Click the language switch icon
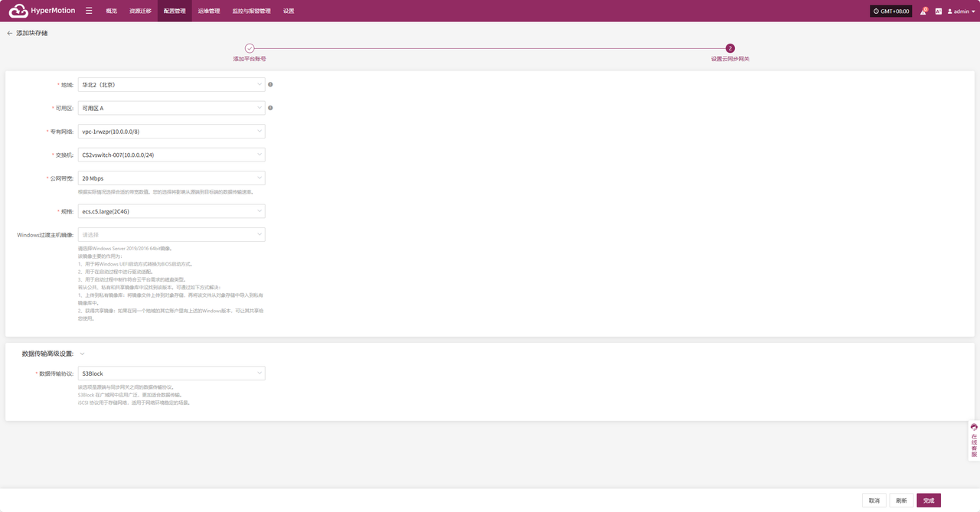This screenshot has width=980, height=512. (938, 11)
